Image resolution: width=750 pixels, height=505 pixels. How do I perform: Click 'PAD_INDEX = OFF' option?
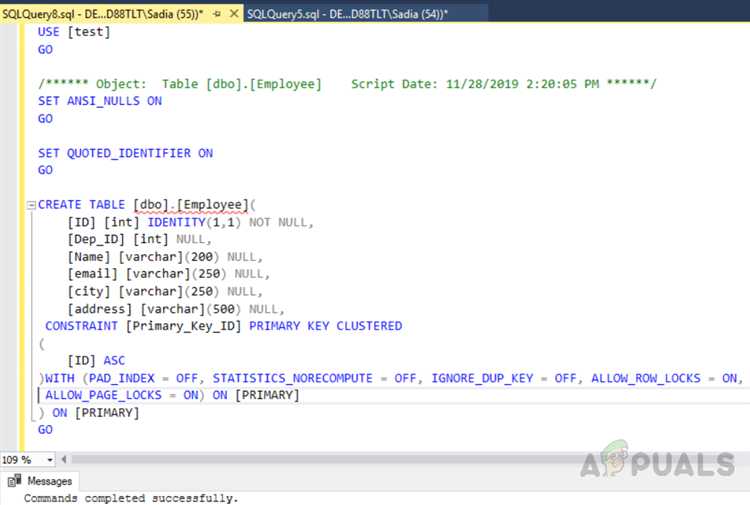click(143, 378)
